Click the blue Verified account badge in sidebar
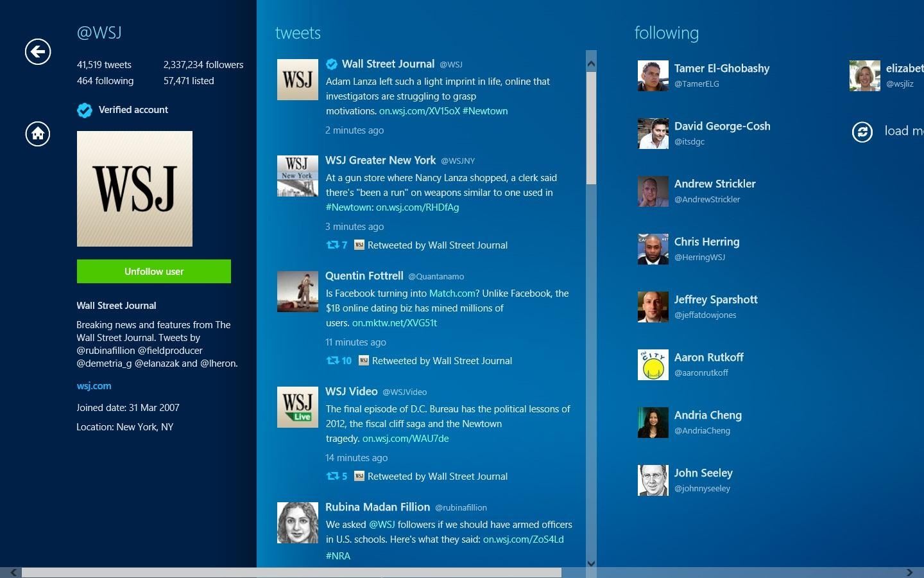The width and height of the screenshot is (924, 578). point(84,110)
